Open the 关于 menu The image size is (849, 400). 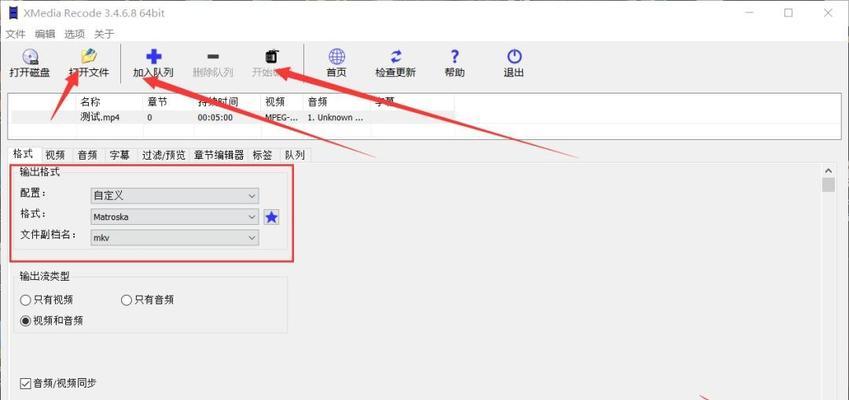[x=104, y=34]
